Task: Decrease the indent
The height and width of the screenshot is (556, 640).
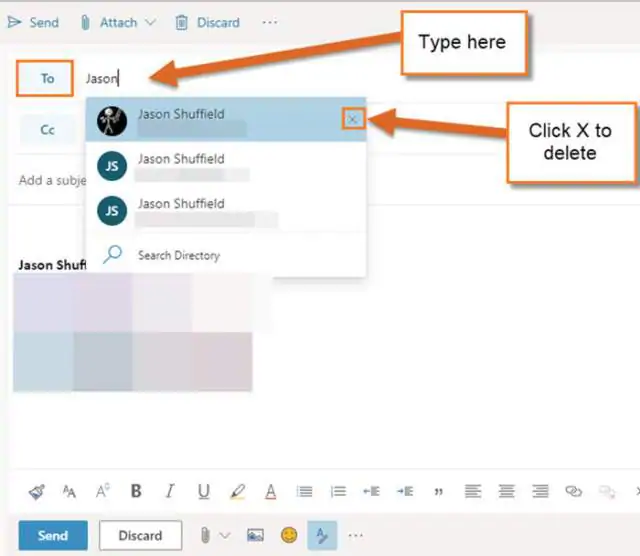Action: pyautogui.click(x=371, y=491)
